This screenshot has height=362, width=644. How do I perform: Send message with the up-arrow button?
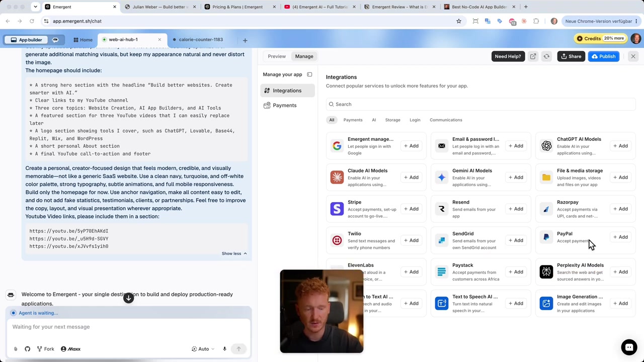coord(238,349)
